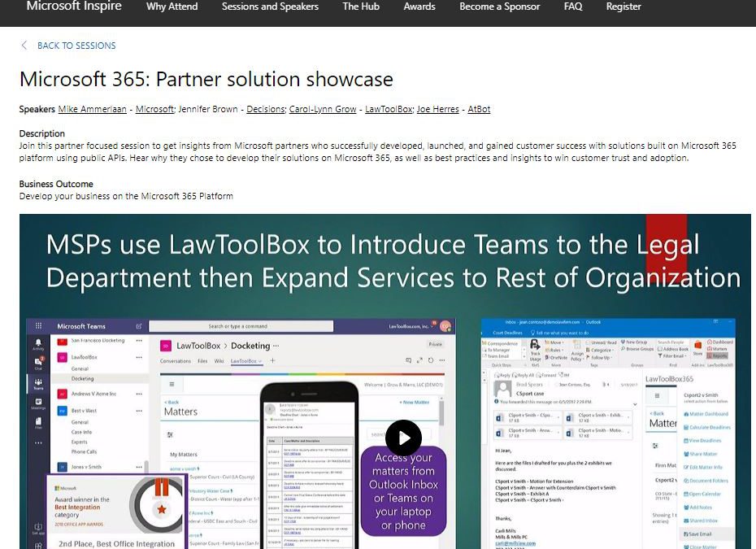This screenshot has width=756, height=549.
Task: Open the Decisions company link
Action: [x=266, y=109]
